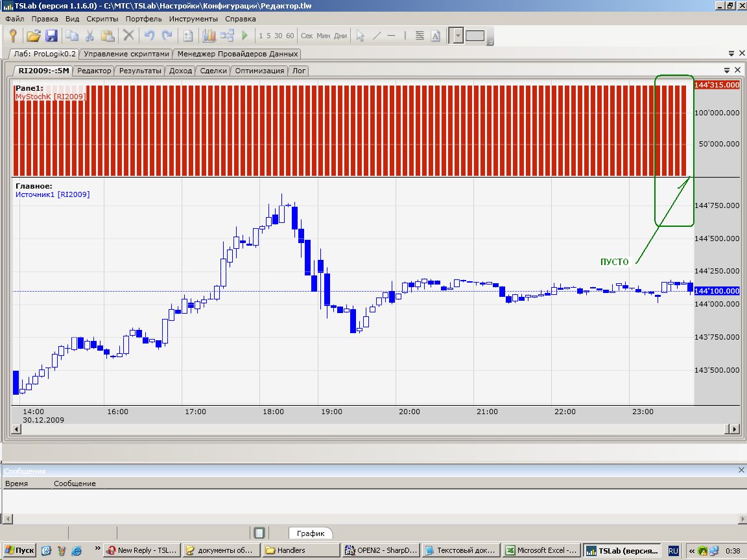Click the empty color swatch box in toolbar
The width and height of the screenshot is (747, 560).
point(475,36)
